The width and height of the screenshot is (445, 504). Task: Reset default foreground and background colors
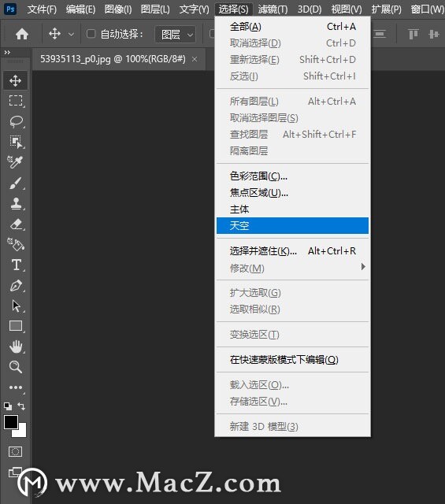(8, 406)
